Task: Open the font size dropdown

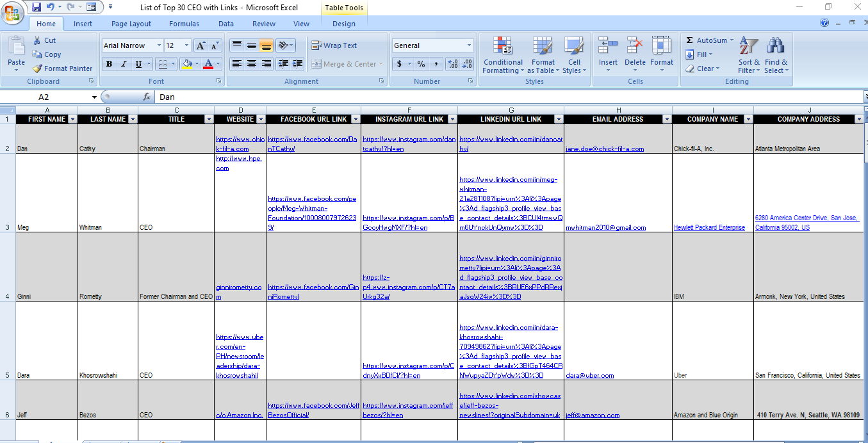Action: pyautogui.click(x=186, y=45)
